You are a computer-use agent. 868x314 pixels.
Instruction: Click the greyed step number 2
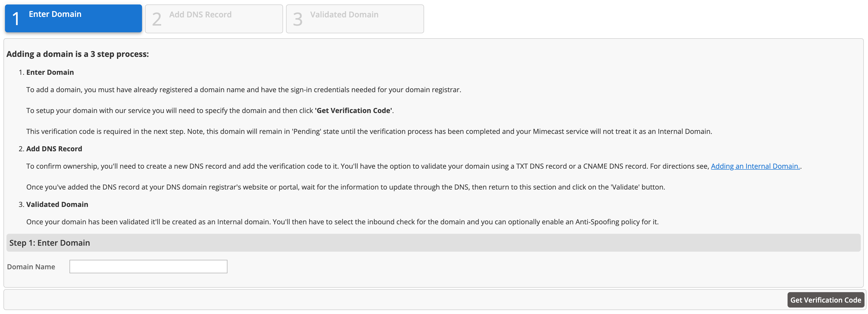(x=157, y=19)
